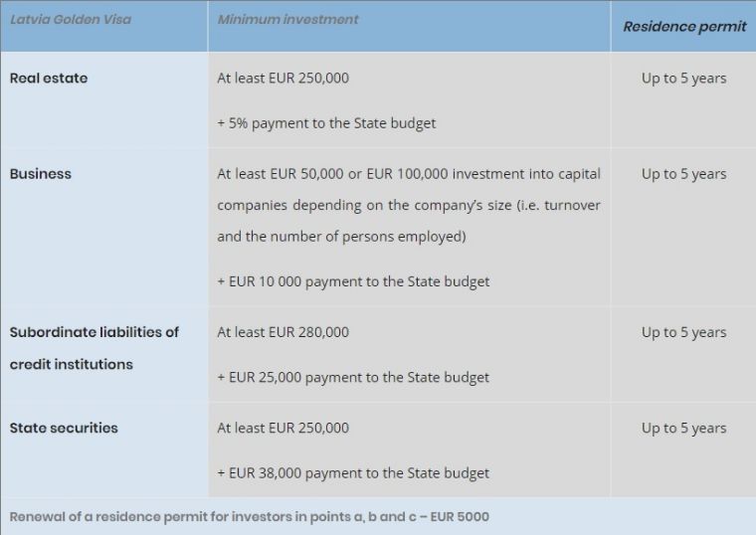Click the residence permit renewal footer note
The width and height of the screenshot is (756, 535).
click(x=250, y=516)
